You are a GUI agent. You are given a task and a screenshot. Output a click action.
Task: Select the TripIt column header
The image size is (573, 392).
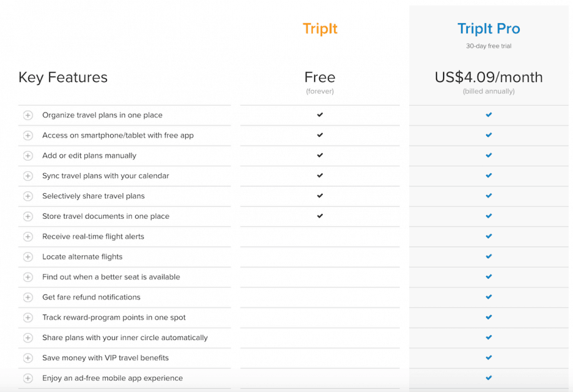320,29
